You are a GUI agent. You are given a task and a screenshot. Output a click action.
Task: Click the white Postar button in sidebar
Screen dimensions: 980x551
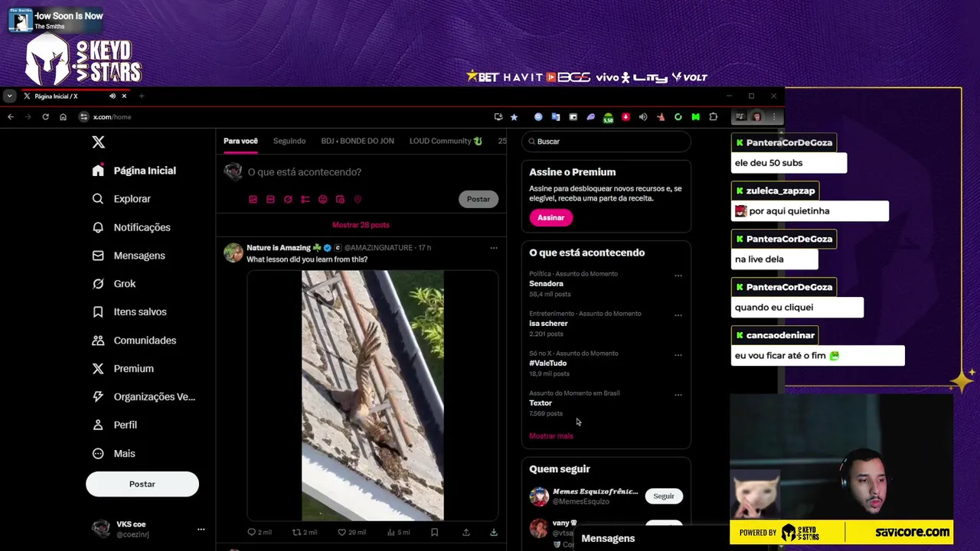point(142,484)
